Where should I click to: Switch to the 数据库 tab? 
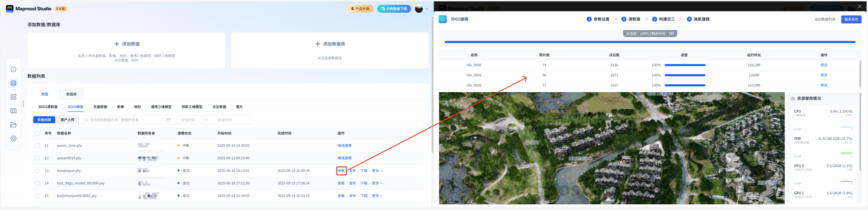pyautogui.click(x=71, y=94)
